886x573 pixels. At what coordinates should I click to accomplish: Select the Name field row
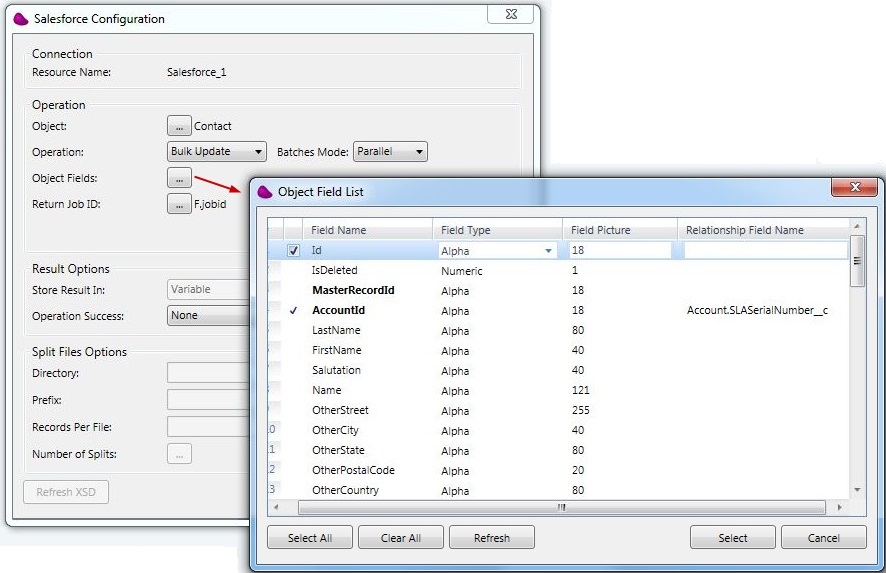(558, 390)
